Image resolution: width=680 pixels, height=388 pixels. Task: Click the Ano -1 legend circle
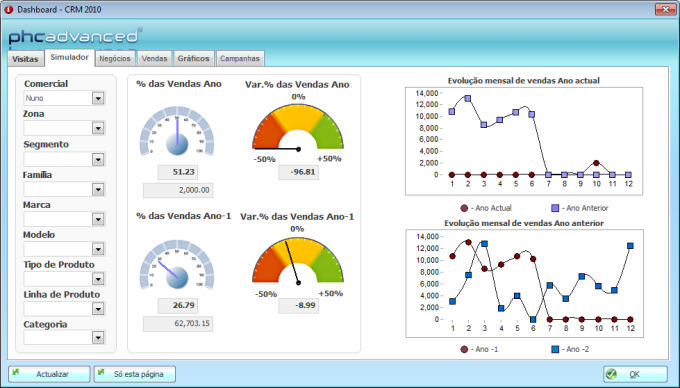464,349
